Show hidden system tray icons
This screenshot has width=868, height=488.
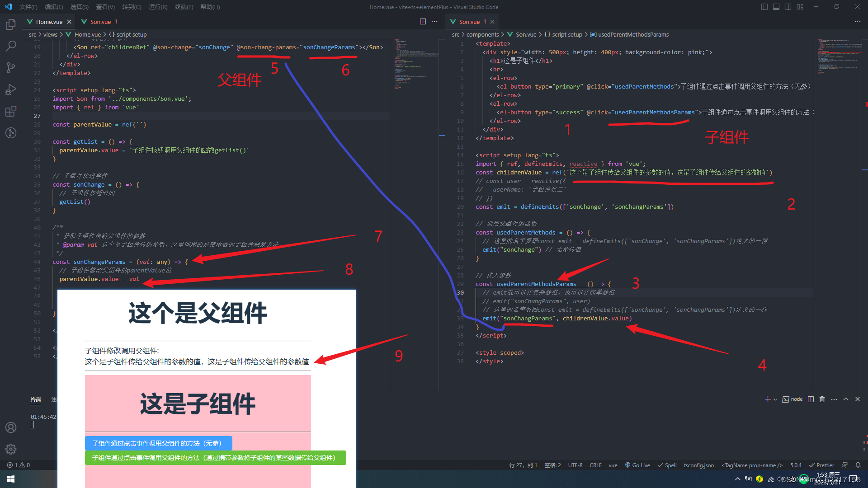click(x=738, y=479)
